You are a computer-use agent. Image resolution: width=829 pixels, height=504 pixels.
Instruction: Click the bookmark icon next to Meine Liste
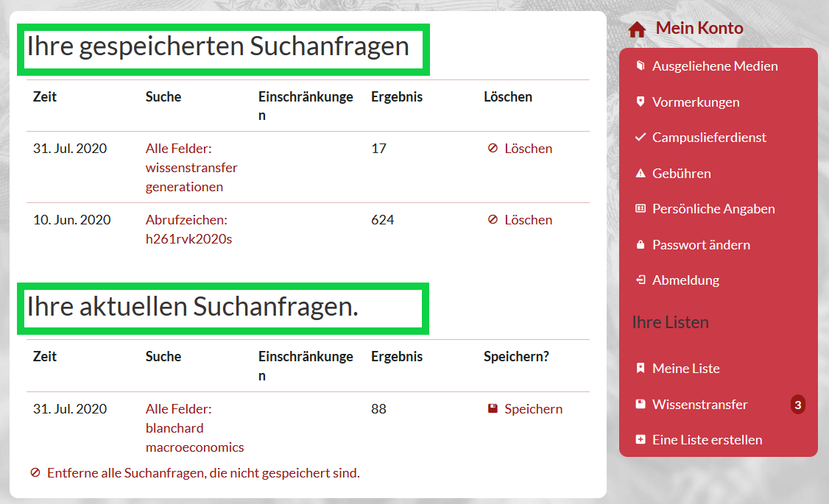641,368
